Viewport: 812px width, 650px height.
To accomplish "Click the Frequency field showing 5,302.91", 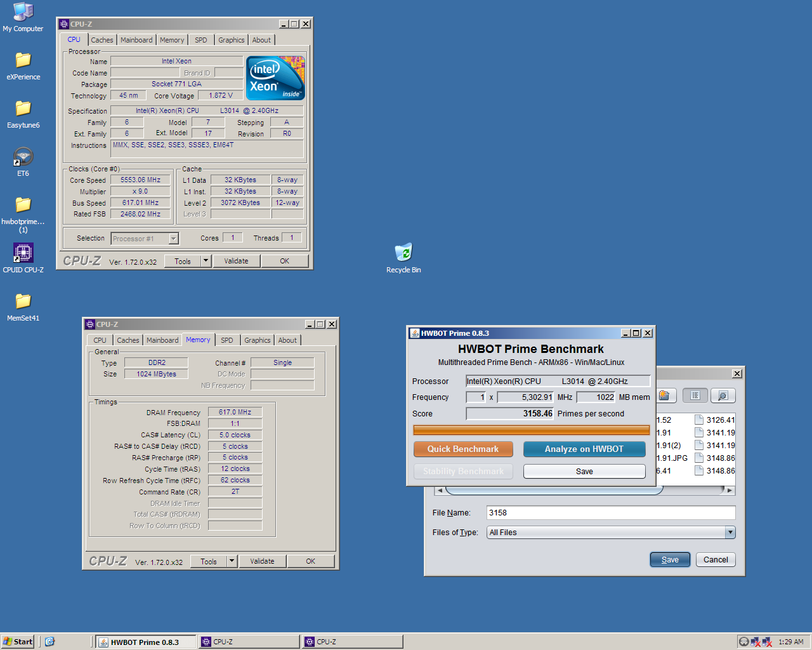I will point(525,397).
